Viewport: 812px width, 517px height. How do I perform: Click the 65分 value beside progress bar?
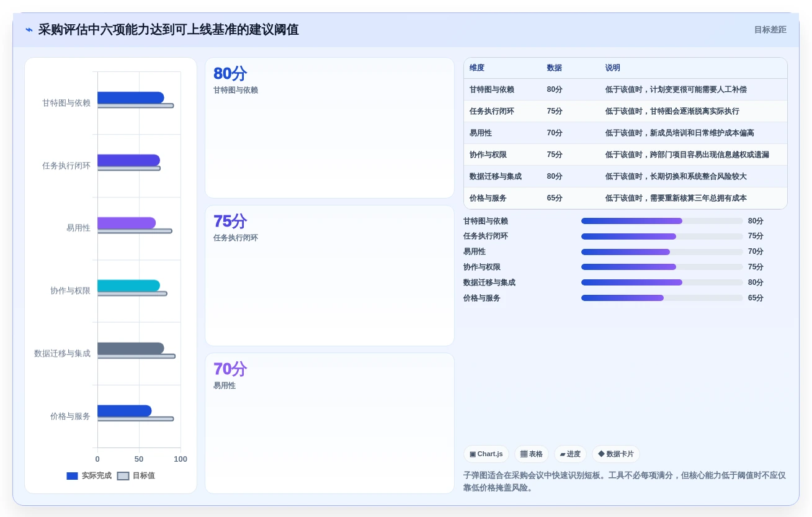point(756,298)
